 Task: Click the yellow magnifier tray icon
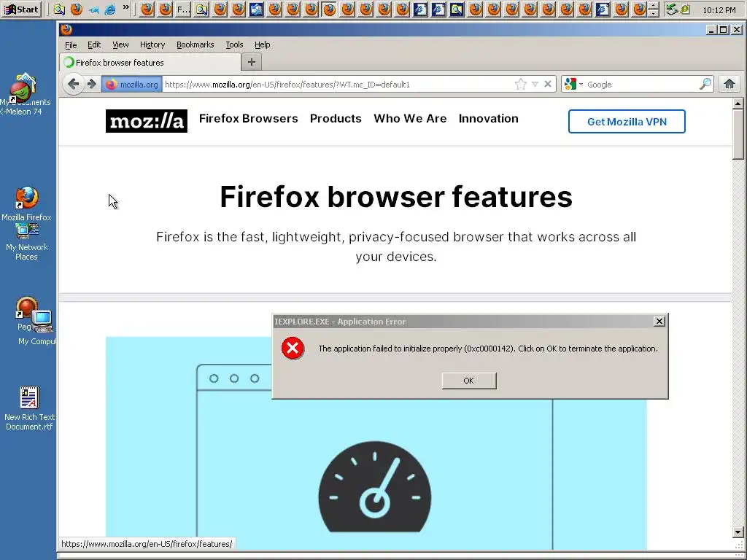[x=684, y=9]
